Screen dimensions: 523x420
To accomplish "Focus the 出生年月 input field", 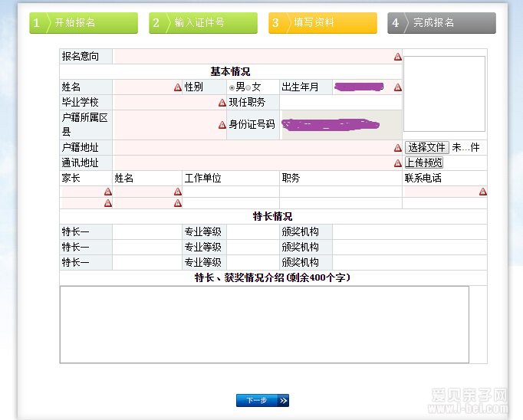I will [x=367, y=87].
